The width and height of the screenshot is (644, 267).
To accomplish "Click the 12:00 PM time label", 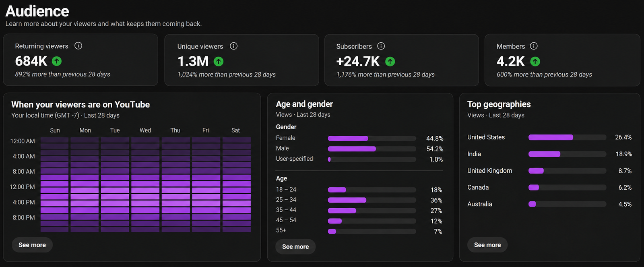I will pyautogui.click(x=23, y=187).
